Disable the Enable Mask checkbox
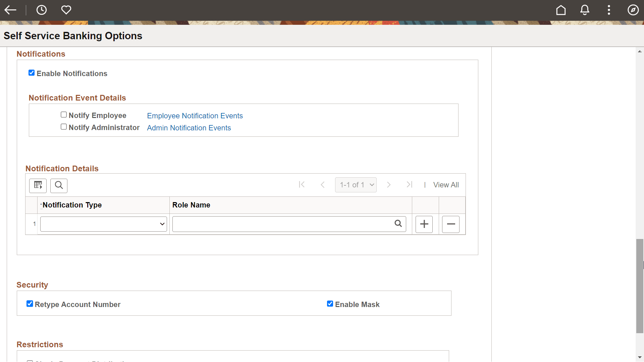 pos(330,303)
